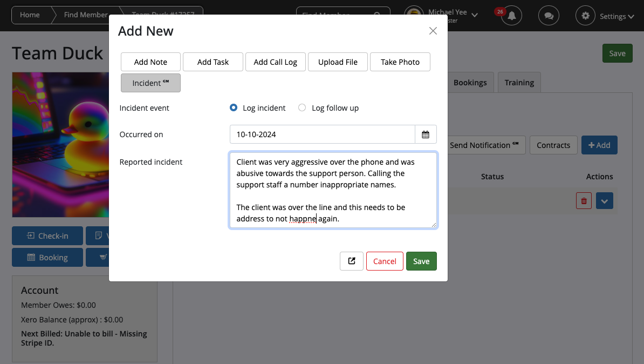Switch to the Bookings tab
The height and width of the screenshot is (364, 644).
[470, 83]
